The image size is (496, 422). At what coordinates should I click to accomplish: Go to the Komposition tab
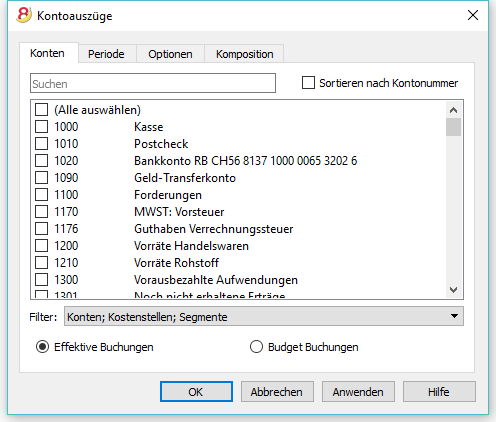click(245, 54)
